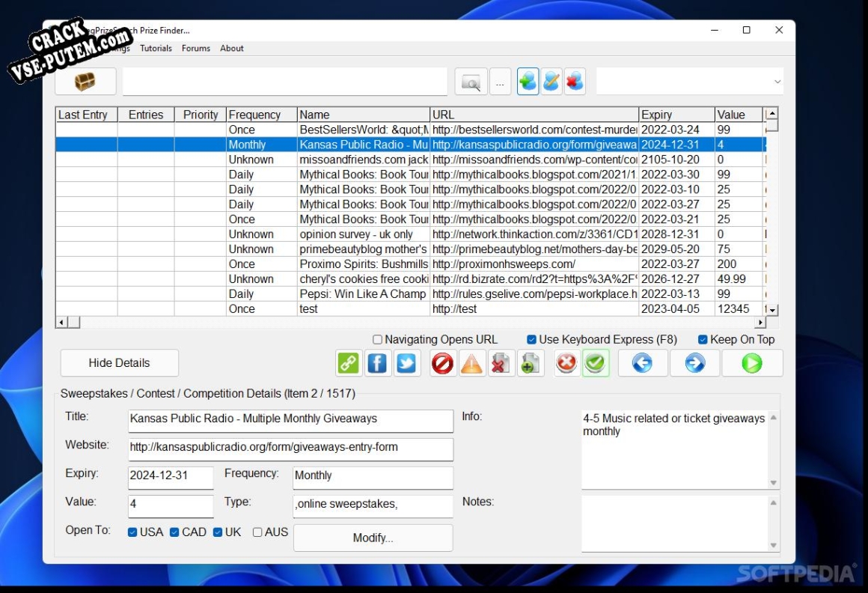The height and width of the screenshot is (593, 868).
Task: Sort by Priority column header
Action: pos(201,115)
